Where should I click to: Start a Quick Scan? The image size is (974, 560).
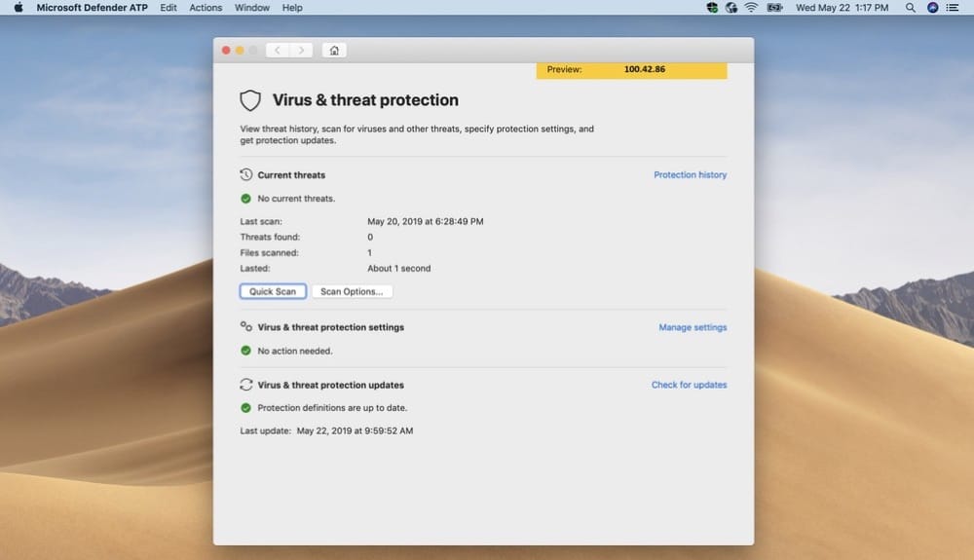[273, 291]
